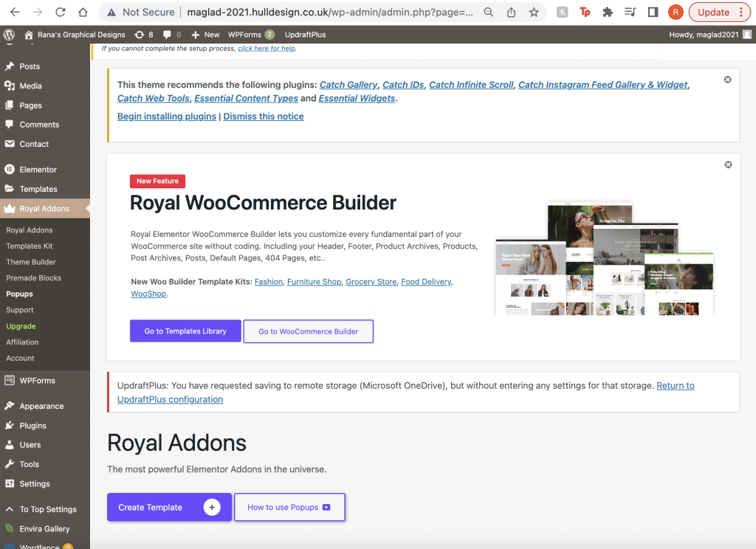Toggle the browser side panel icon
This screenshot has width=756, height=549.
click(x=653, y=13)
